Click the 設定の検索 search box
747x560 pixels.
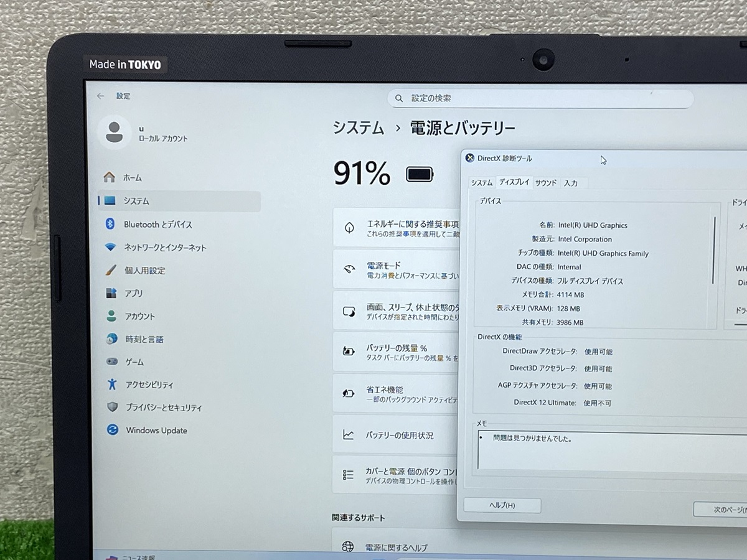[540, 98]
